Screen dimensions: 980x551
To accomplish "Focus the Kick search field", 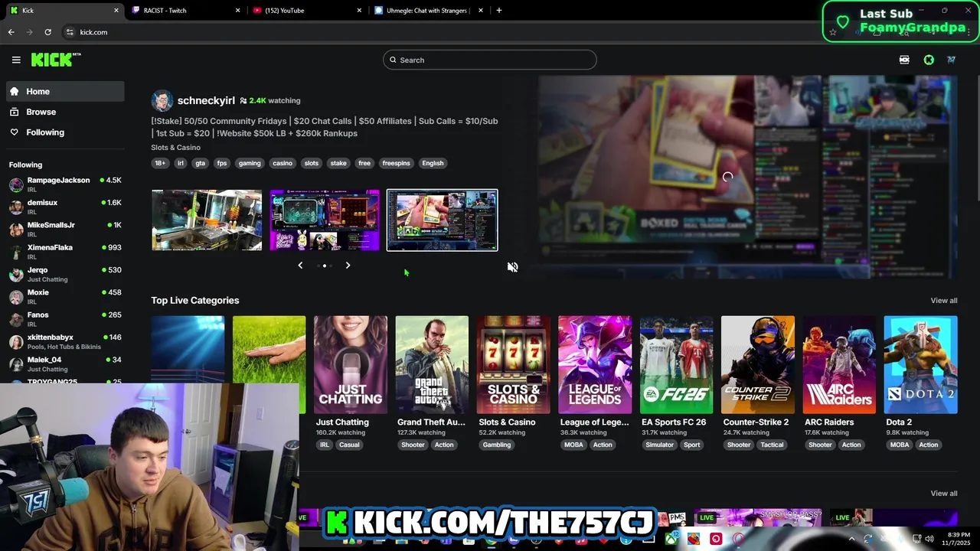I will pos(490,60).
